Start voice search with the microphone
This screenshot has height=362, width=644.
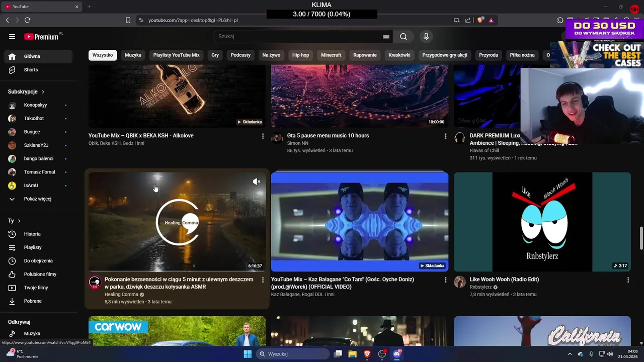pos(426,36)
